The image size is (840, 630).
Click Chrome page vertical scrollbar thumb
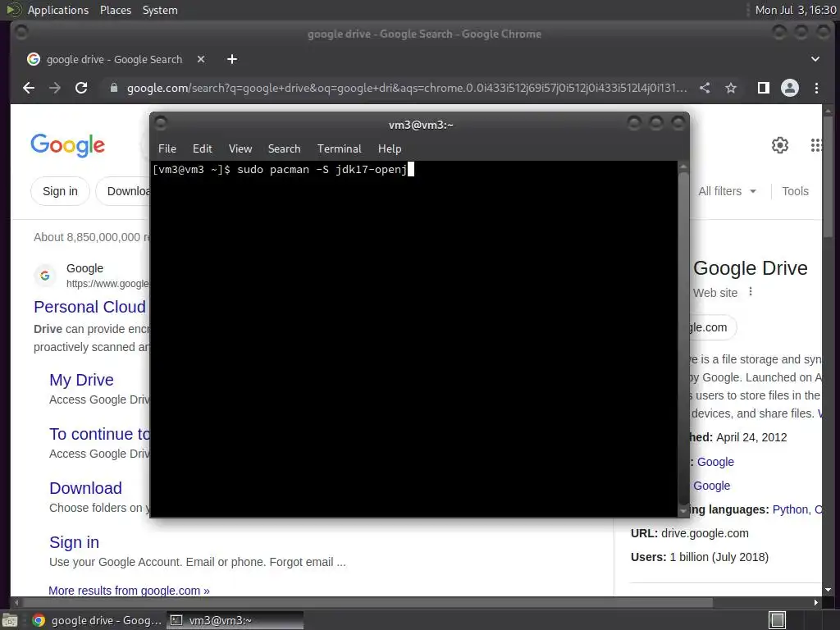point(828,177)
